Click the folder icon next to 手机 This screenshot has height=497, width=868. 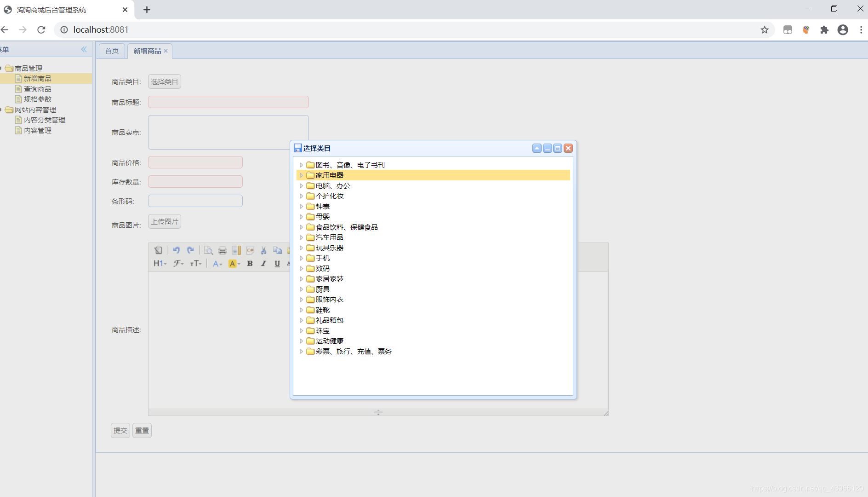310,258
